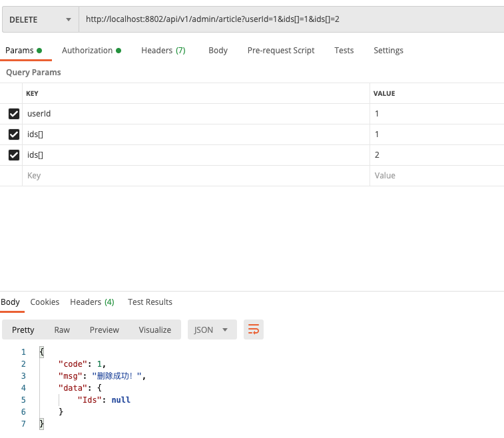The image size is (504, 438).
Task: Select the Visualize view button
Action: point(155,329)
